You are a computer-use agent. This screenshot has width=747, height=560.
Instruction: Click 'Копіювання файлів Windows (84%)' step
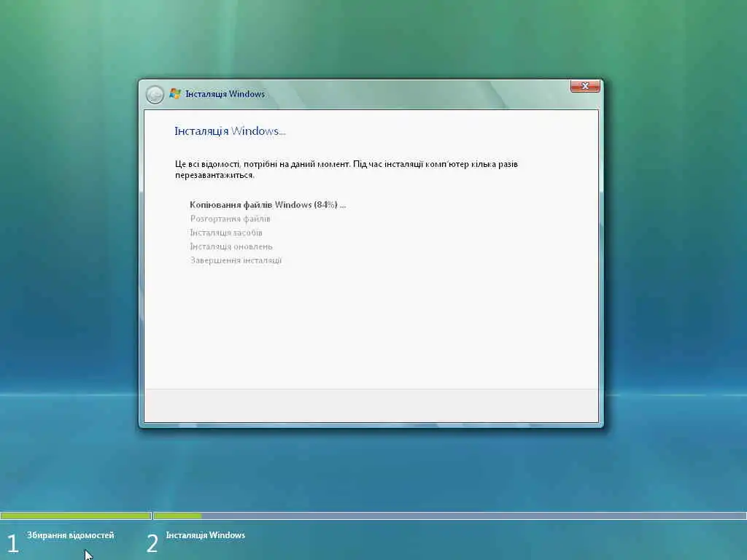[x=268, y=205]
